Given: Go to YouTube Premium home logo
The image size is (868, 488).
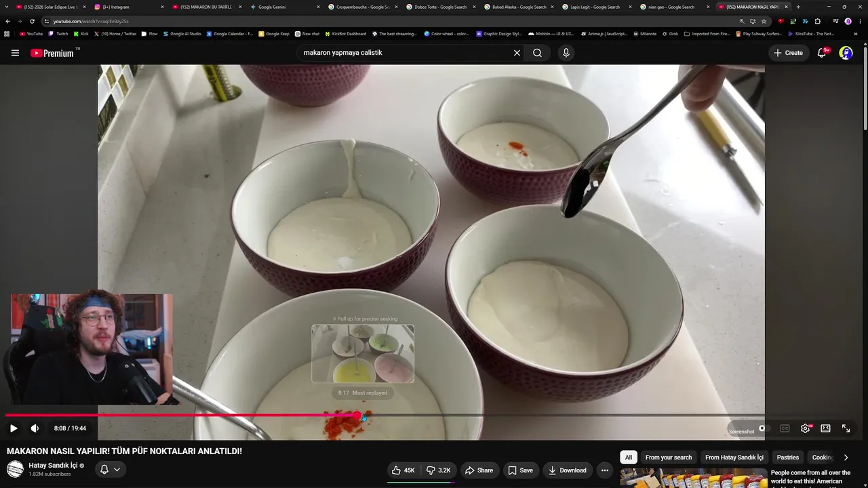Looking at the screenshot, I should click(52, 53).
